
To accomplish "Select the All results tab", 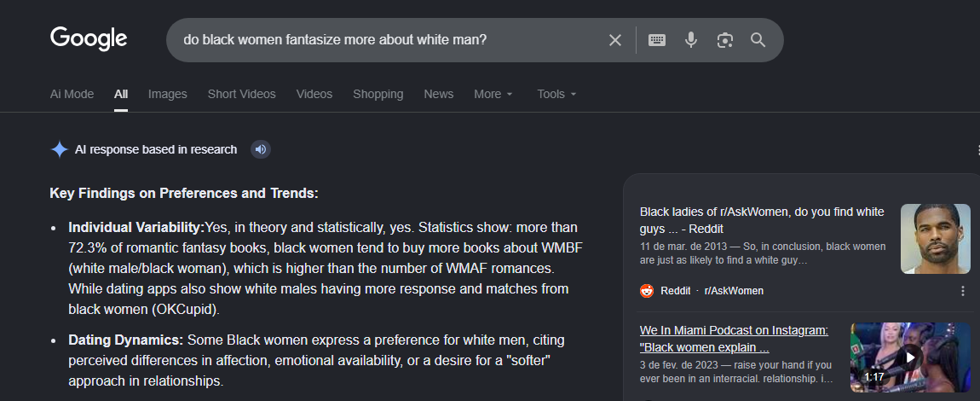I will pos(121,94).
